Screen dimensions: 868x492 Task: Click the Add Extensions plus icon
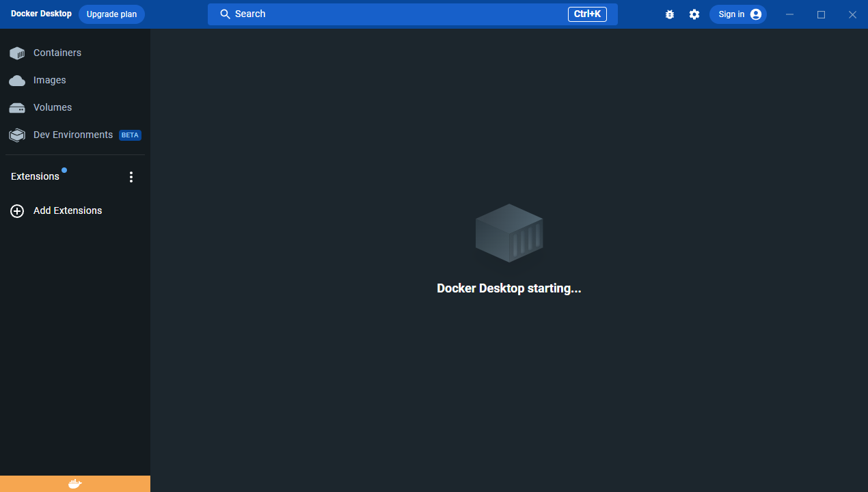point(17,211)
